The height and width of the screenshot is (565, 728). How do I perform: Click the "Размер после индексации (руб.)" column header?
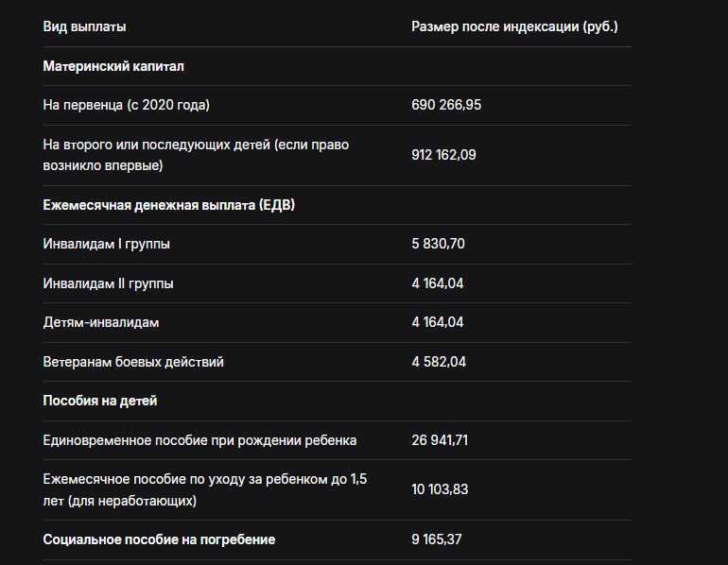[514, 26]
